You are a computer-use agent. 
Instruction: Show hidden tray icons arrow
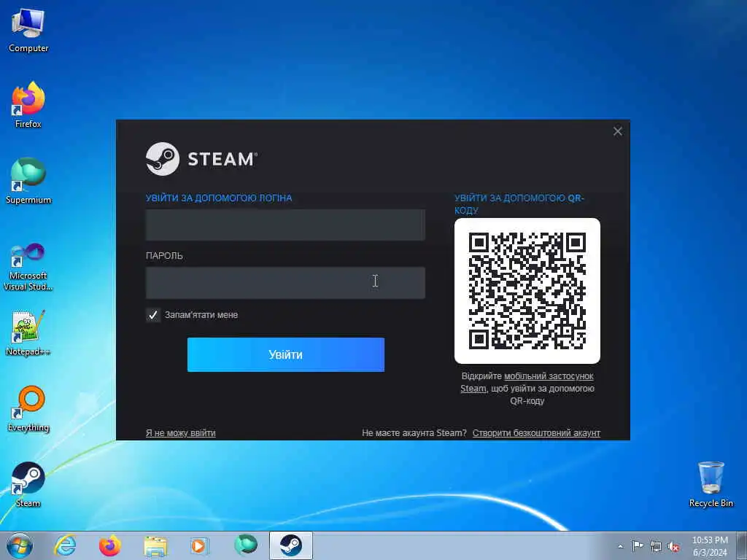pyautogui.click(x=620, y=546)
